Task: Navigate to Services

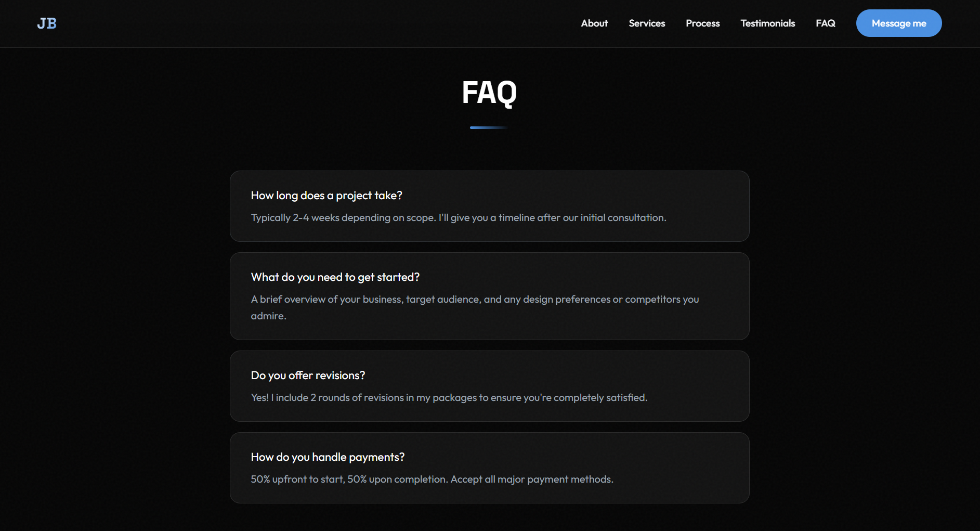Action: [647, 23]
